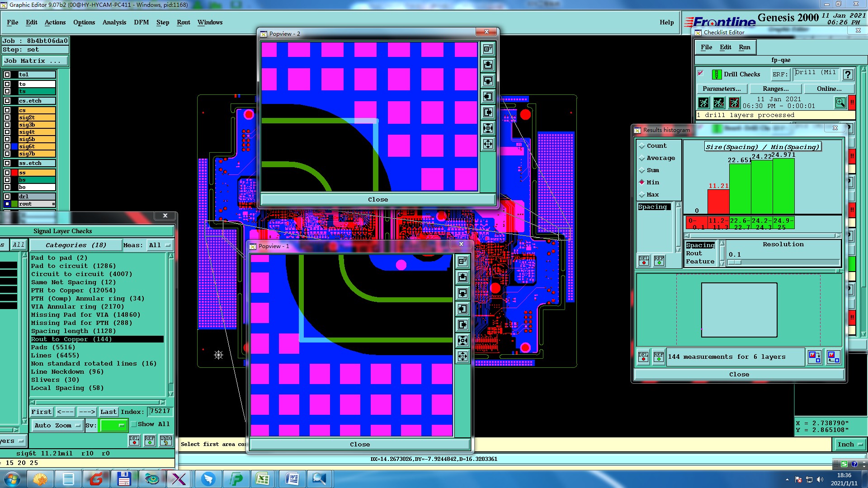Open Actions menu

[x=55, y=23]
